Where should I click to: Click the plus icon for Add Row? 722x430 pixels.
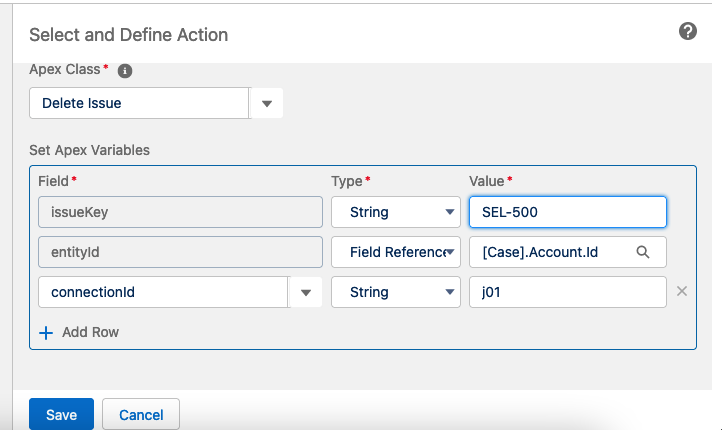46,332
